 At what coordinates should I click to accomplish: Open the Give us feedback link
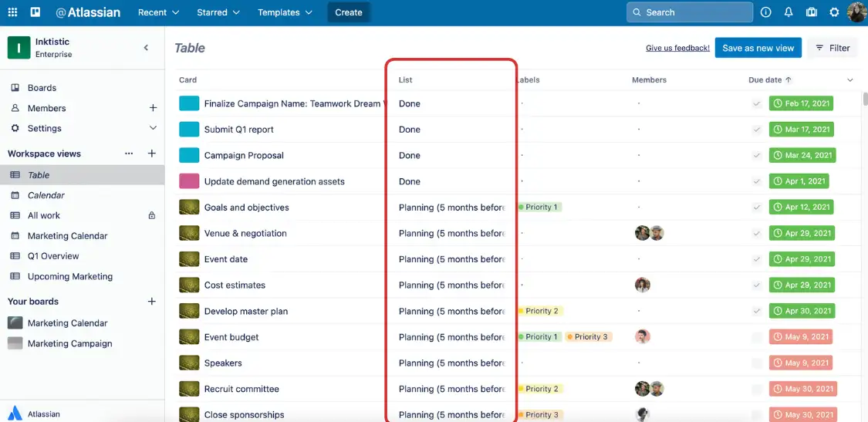point(677,48)
